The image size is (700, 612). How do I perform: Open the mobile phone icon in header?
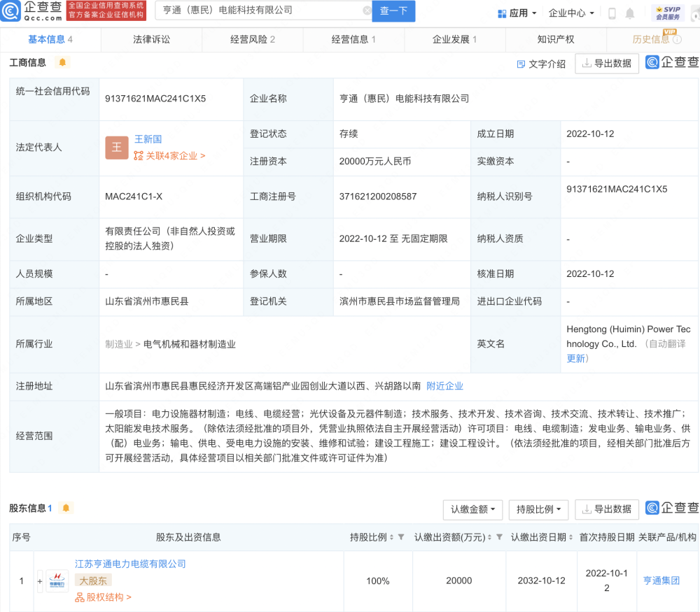point(612,13)
